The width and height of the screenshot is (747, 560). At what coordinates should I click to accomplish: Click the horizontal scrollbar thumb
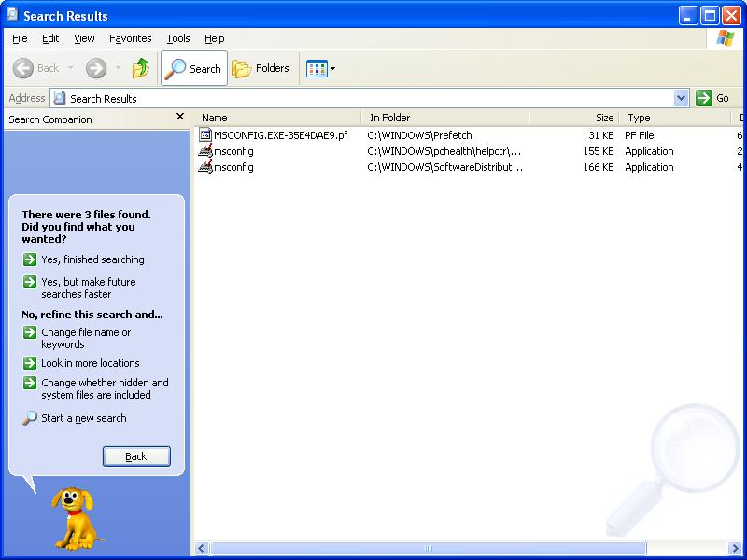[x=429, y=549]
